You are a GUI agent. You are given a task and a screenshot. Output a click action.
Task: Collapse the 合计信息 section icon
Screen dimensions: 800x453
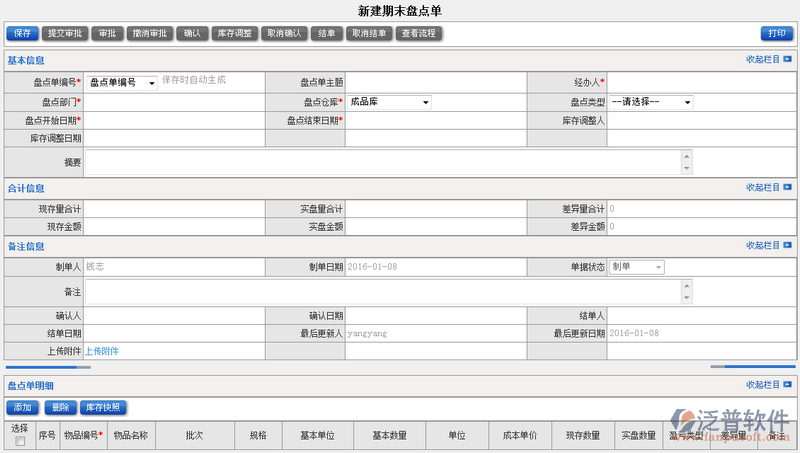coord(788,187)
